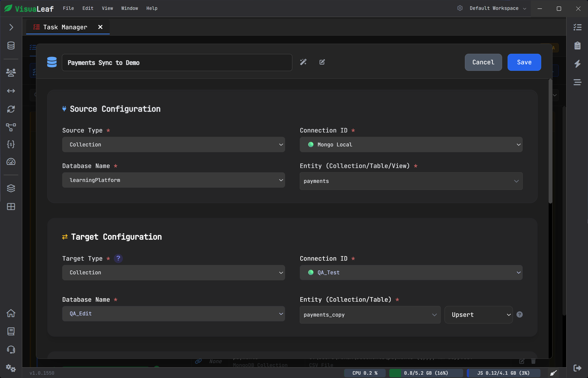
Task: Click the Target Configuration heading
Action: [116, 237]
